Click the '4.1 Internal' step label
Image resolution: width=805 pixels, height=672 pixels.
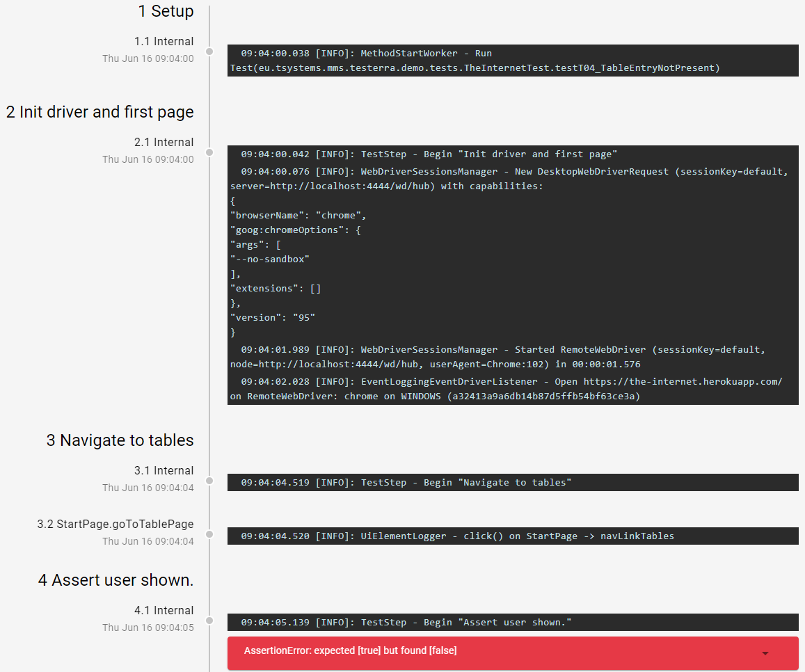pyautogui.click(x=164, y=610)
